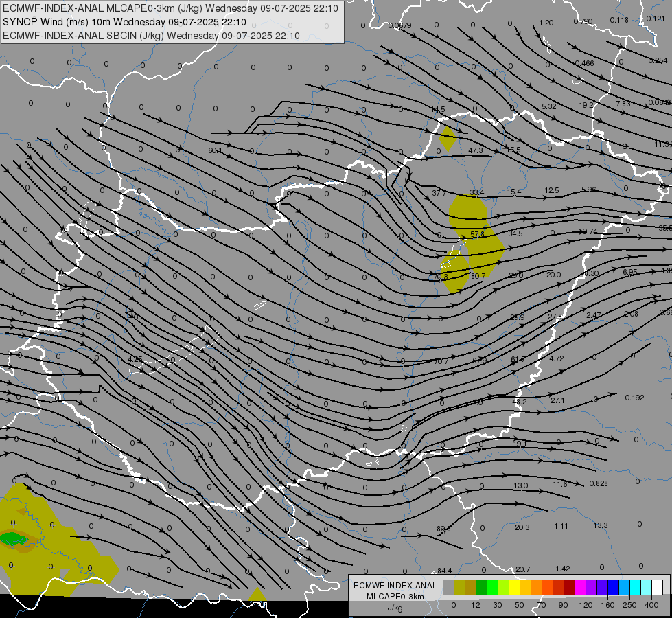
Task: Click the map value 15.5
Action: [513, 150]
